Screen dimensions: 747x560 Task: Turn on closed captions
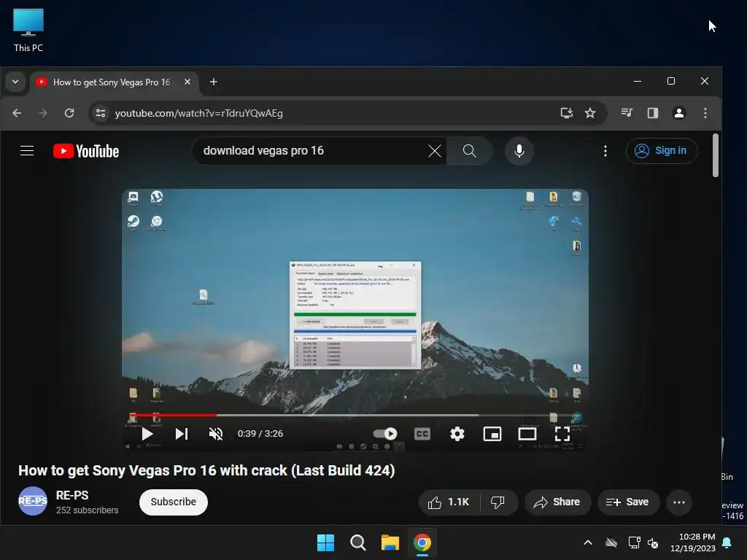tap(422, 434)
